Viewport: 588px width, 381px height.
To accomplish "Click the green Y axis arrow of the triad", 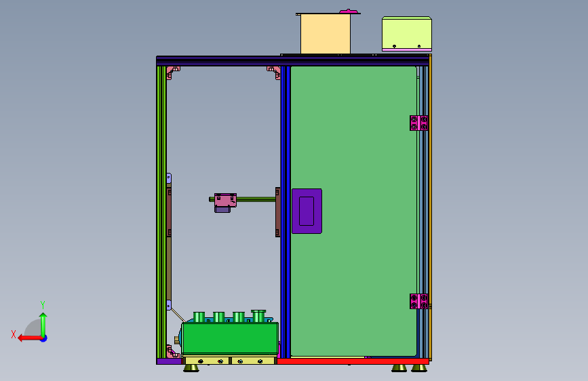I will [43, 324].
